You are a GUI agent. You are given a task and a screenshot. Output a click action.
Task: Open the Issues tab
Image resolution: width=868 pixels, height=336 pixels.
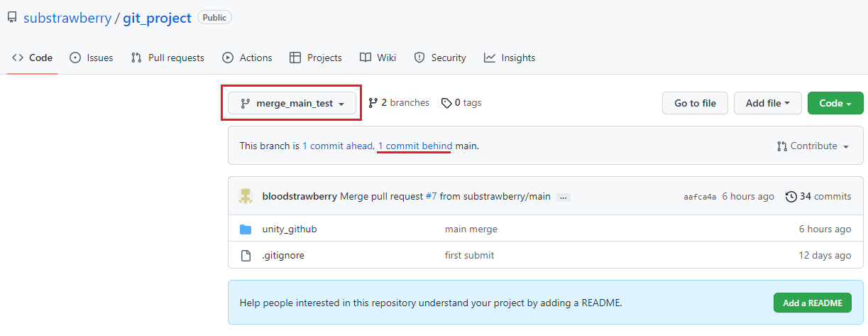[91, 58]
